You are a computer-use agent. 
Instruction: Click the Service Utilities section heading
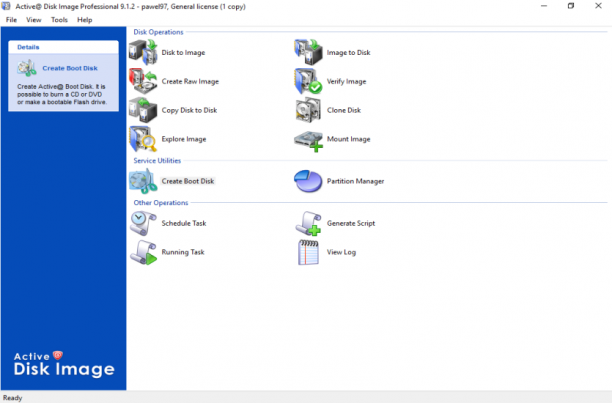[x=157, y=161]
